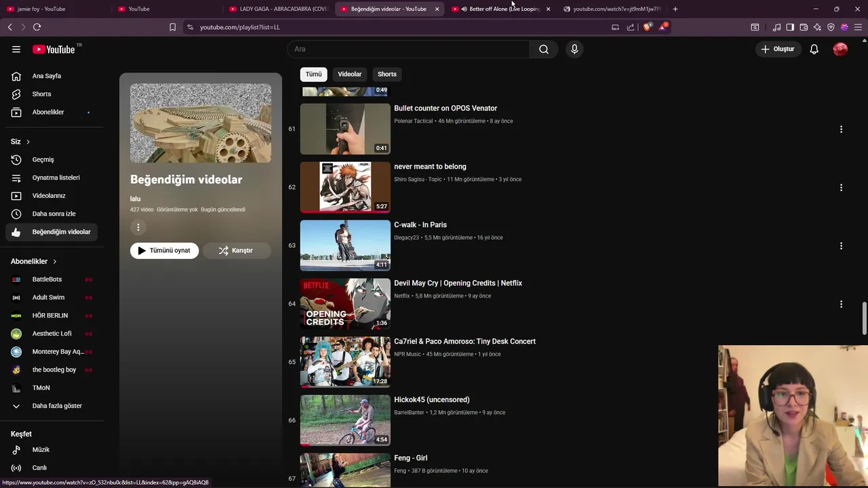This screenshot has height=488, width=868.
Task: Open Feng - Girl video title
Action: click(x=411, y=458)
